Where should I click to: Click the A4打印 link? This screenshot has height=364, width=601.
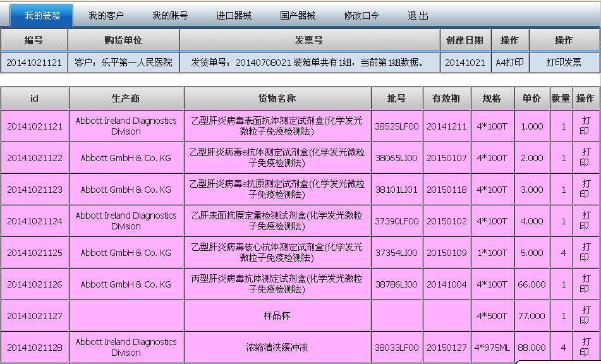[x=510, y=63]
